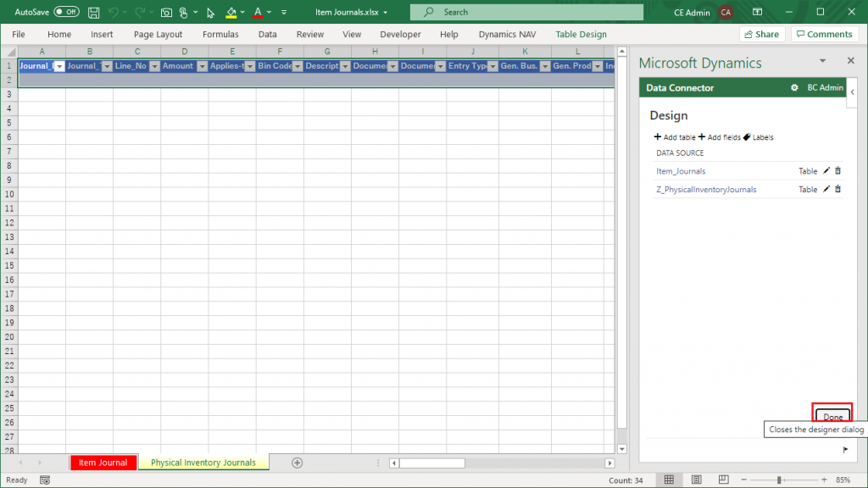Click the Undo arrow icon
The height and width of the screenshot is (488, 868).
pos(113,12)
